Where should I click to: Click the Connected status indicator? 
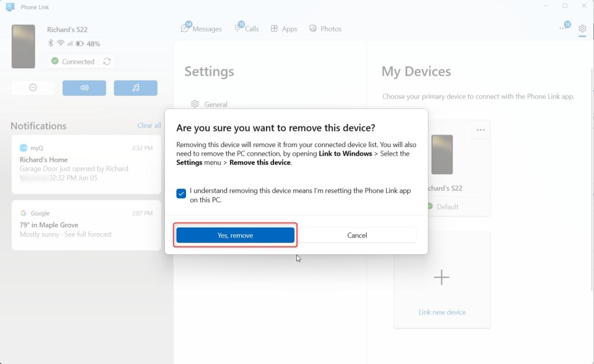point(73,61)
